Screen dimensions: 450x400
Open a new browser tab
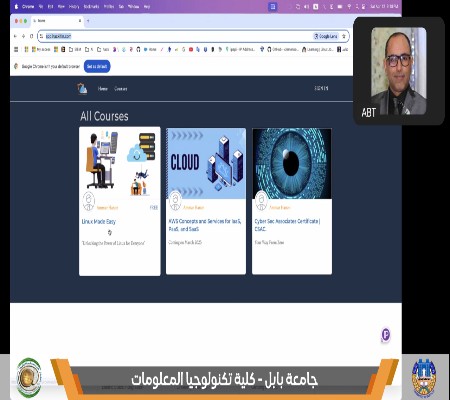88,21
